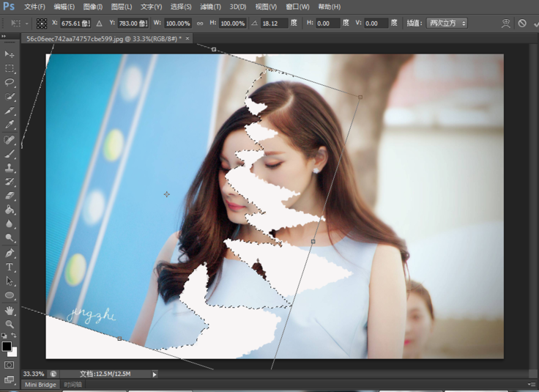Toggle the maintain aspect ratio link
Viewport: 539px width, 392px height.
pos(200,23)
